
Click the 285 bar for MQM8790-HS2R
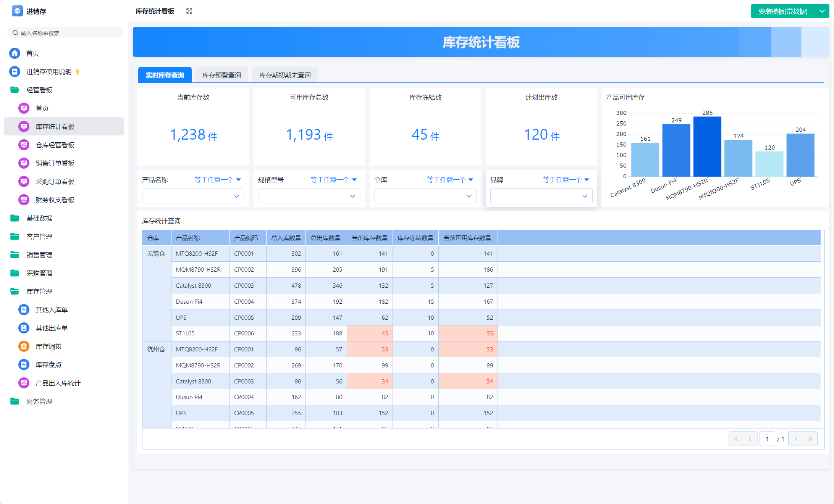[707, 147]
